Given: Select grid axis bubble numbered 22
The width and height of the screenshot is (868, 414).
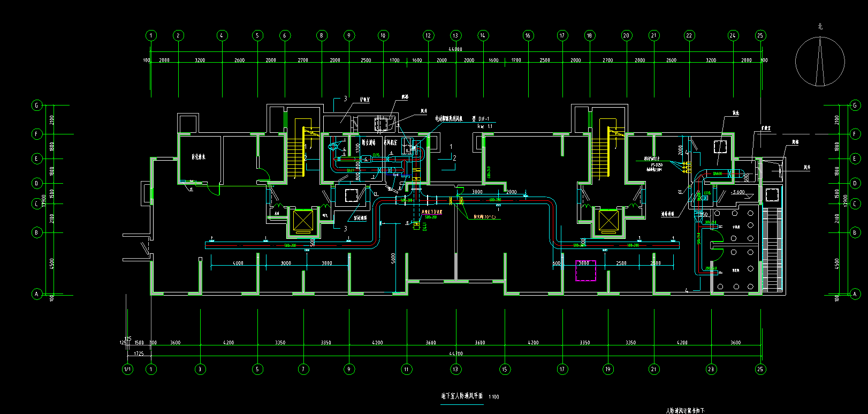Looking at the screenshot, I should (x=689, y=36).
